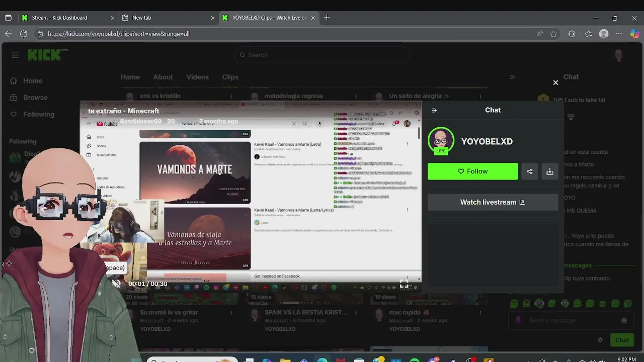Image resolution: width=644 pixels, height=362 pixels.
Task: Open the Copilot sidebar icon
Action: [635, 34]
